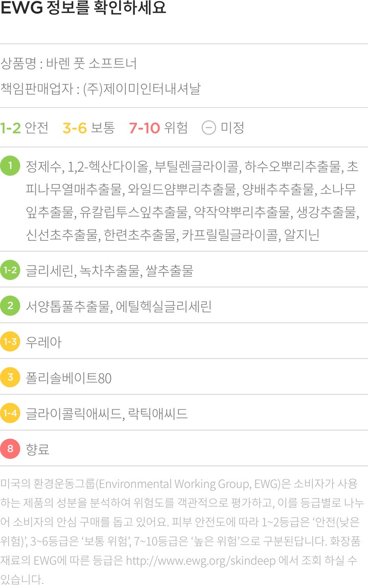Click the red grade 8 badge
368x588 pixels.
(x=10, y=449)
